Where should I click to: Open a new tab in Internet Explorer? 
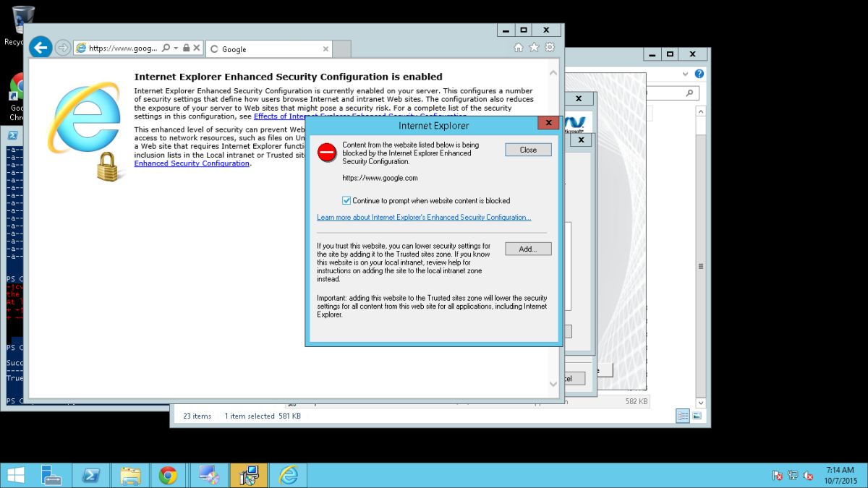(342, 49)
